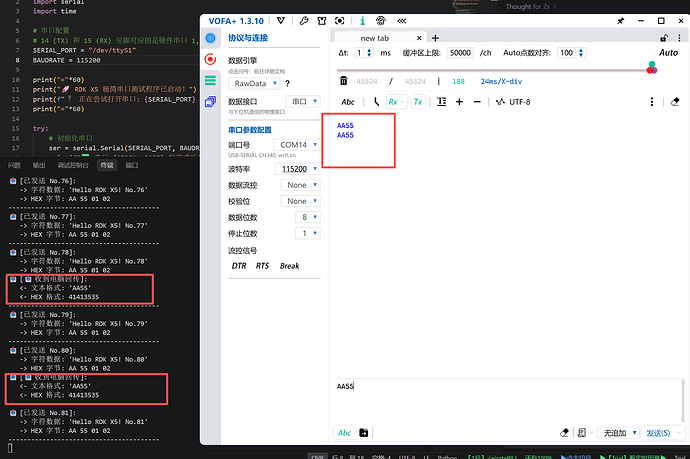The width and height of the screenshot is (690, 459).
Task: Toggle Abc text display mode in receive toolbar
Action: [x=348, y=102]
